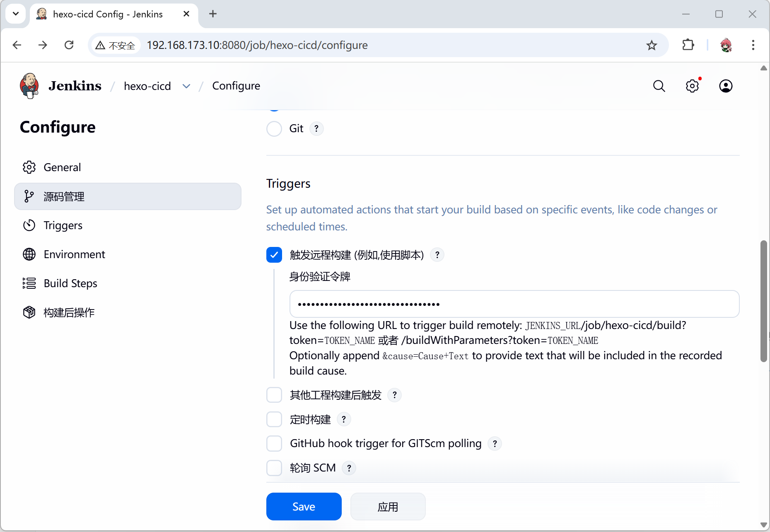770x532 pixels.
Task: Show help for 定时构建 option
Action: (344, 419)
